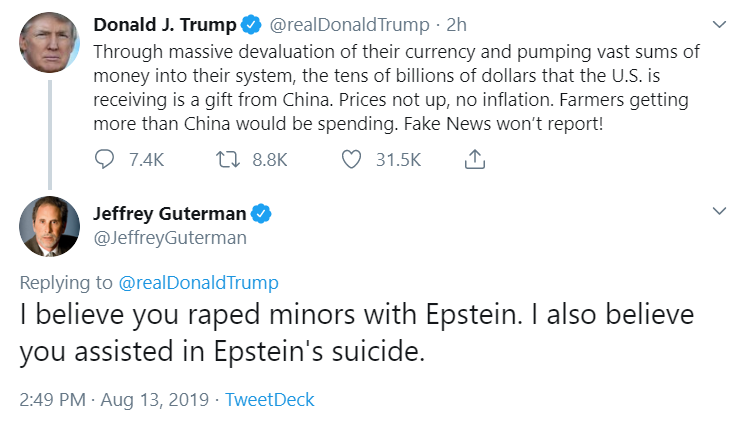This screenshot has height=424, width=747.
Task: Click the 2h timestamp on Trump's tweet
Action: [456, 25]
